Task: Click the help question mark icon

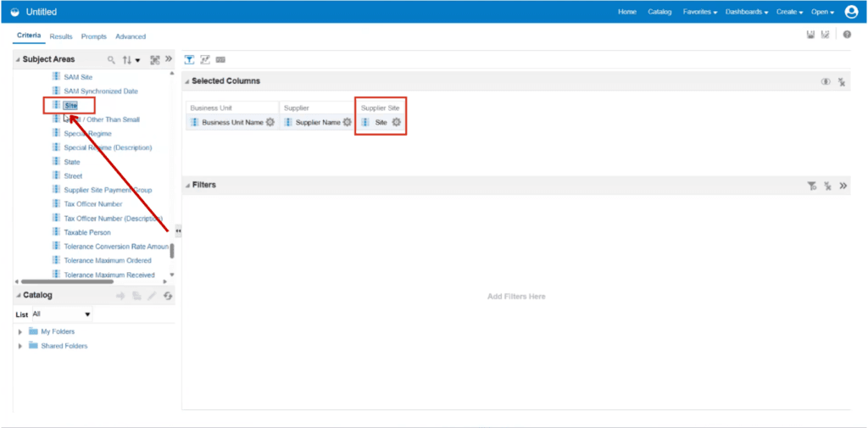Action: click(x=847, y=35)
